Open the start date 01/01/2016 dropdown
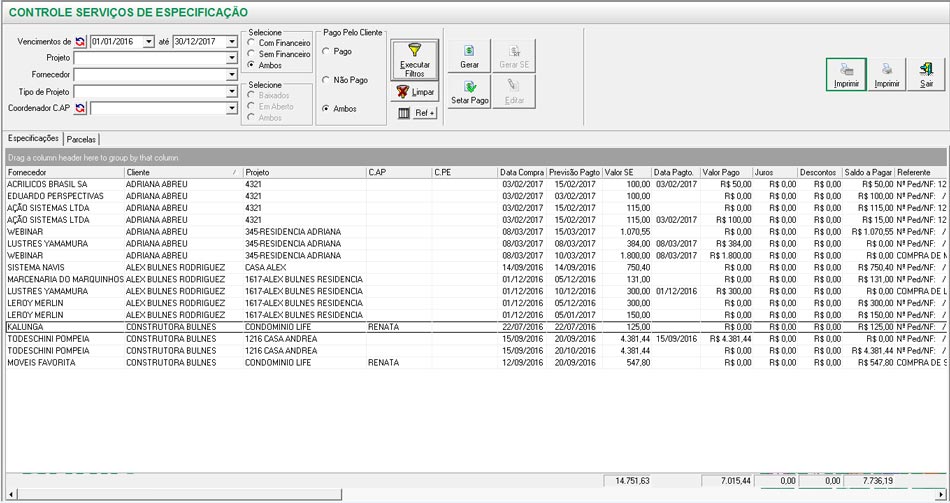950x503 pixels. point(148,42)
